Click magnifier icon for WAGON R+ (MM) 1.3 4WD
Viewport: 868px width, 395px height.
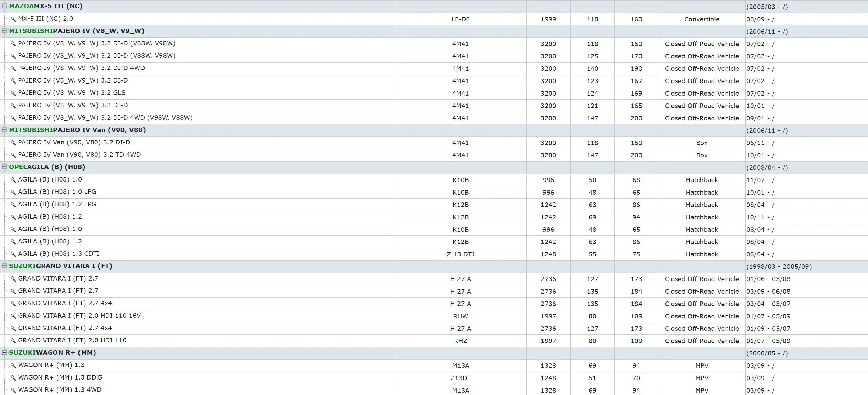[13, 390]
